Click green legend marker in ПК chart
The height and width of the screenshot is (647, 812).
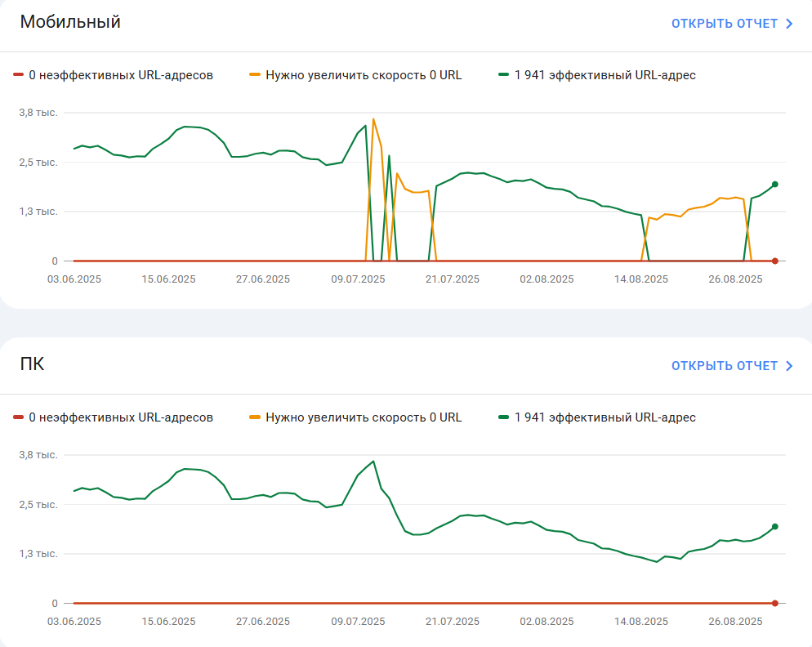(x=503, y=417)
